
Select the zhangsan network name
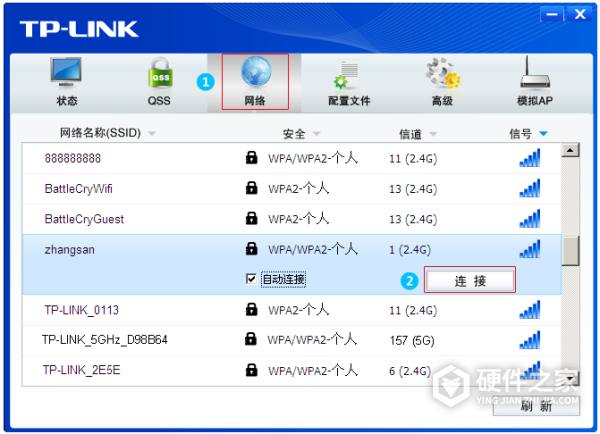tap(70, 249)
